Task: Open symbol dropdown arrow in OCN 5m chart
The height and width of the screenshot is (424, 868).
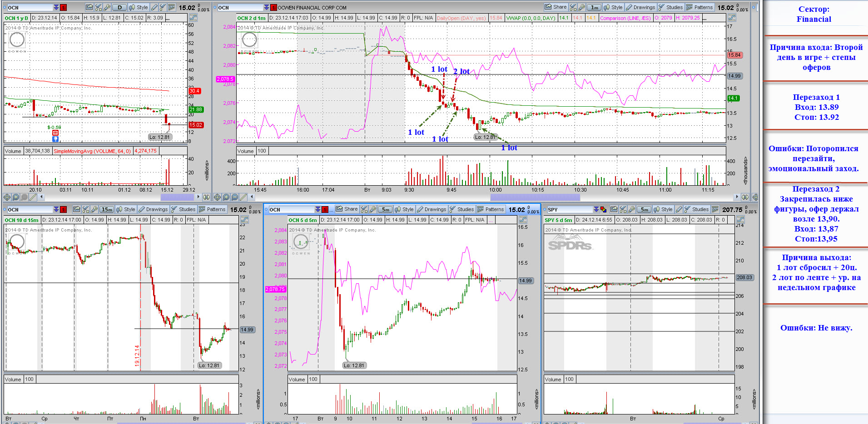Action: coord(317,209)
